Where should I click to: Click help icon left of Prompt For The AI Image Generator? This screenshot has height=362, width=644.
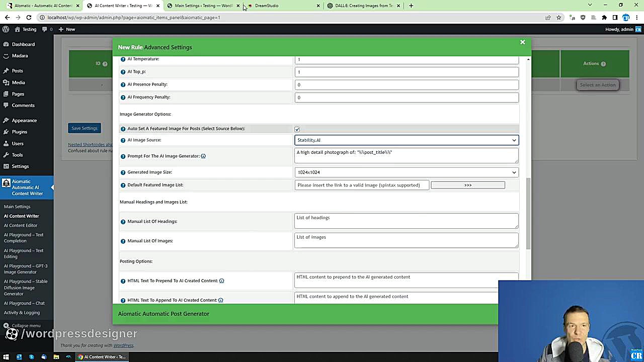pos(123,156)
